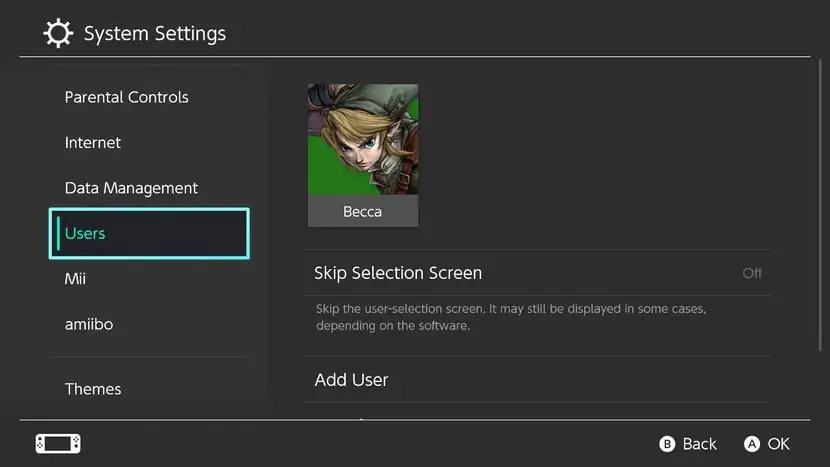Click the Switch console icon in footer
The height and width of the screenshot is (467, 830).
(58, 443)
